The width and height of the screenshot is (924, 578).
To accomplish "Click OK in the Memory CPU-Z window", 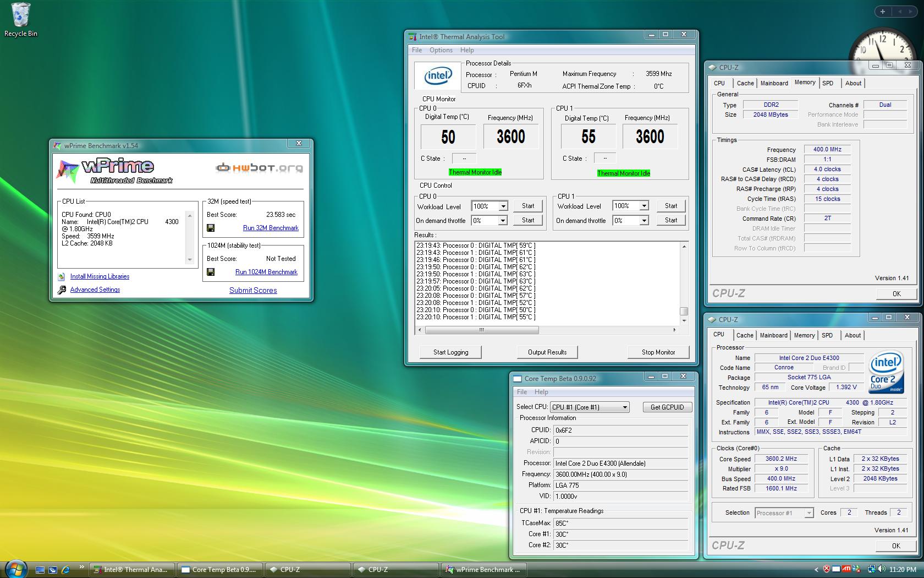I will [897, 294].
